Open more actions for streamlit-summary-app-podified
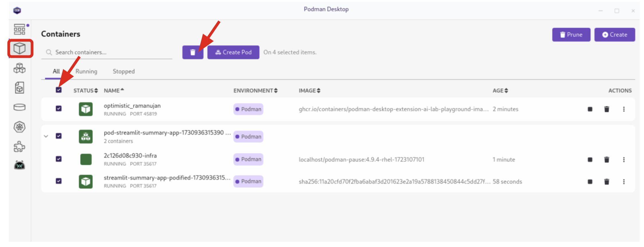The width and height of the screenshot is (644, 247). point(624,182)
